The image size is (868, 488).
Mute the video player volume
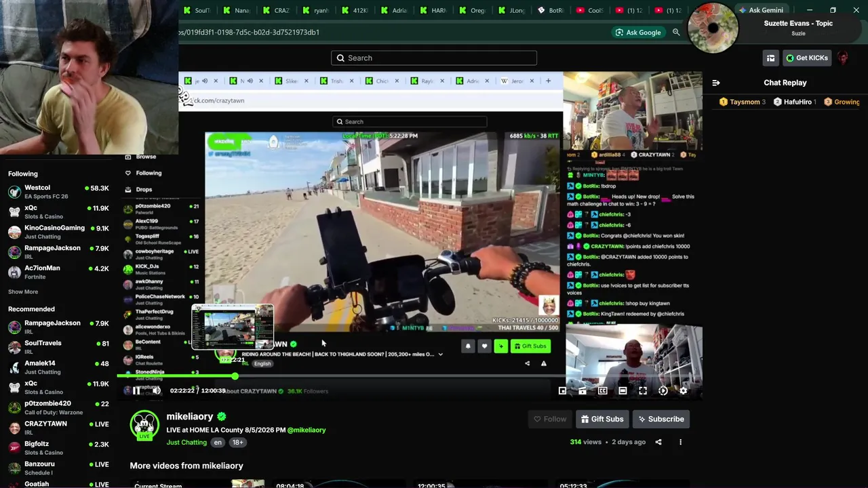[x=157, y=390]
